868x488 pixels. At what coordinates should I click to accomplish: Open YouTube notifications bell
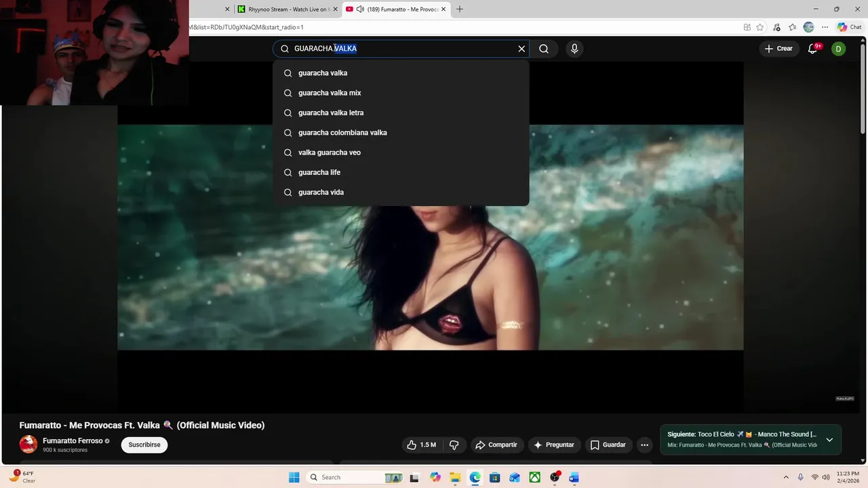click(x=813, y=49)
